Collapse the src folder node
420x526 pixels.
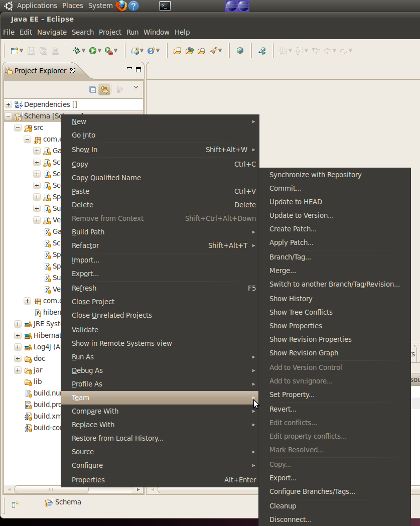18,128
